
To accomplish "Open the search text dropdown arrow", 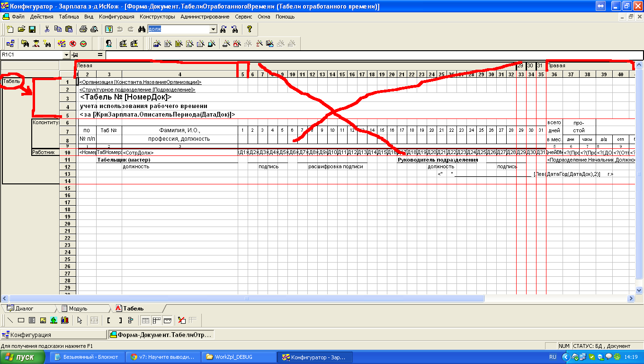I will coord(213,29).
